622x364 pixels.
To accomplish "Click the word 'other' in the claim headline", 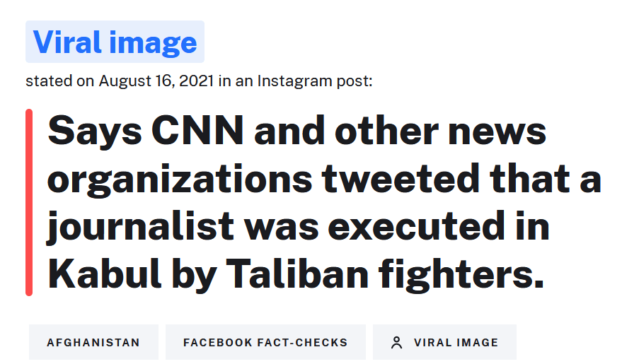I will point(387,130).
